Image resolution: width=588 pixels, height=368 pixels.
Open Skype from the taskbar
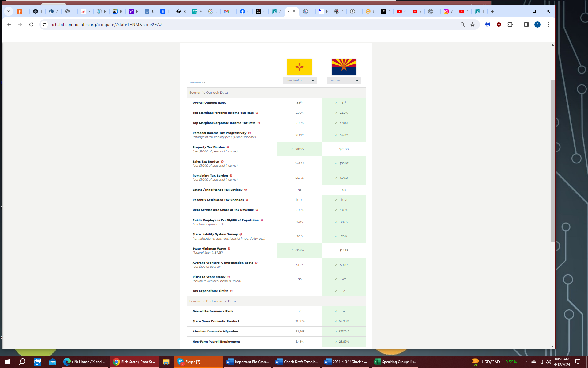190,362
